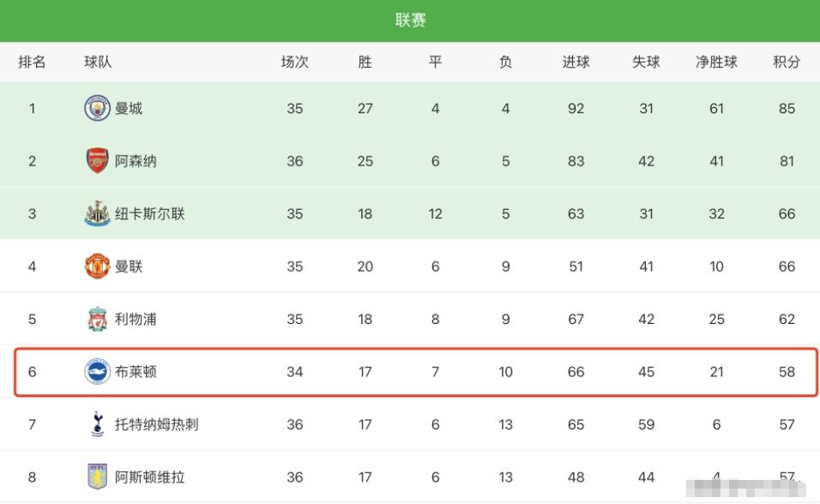The image size is (820, 504).
Task: Click the 净胜球 column header
Action: click(x=716, y=62)
